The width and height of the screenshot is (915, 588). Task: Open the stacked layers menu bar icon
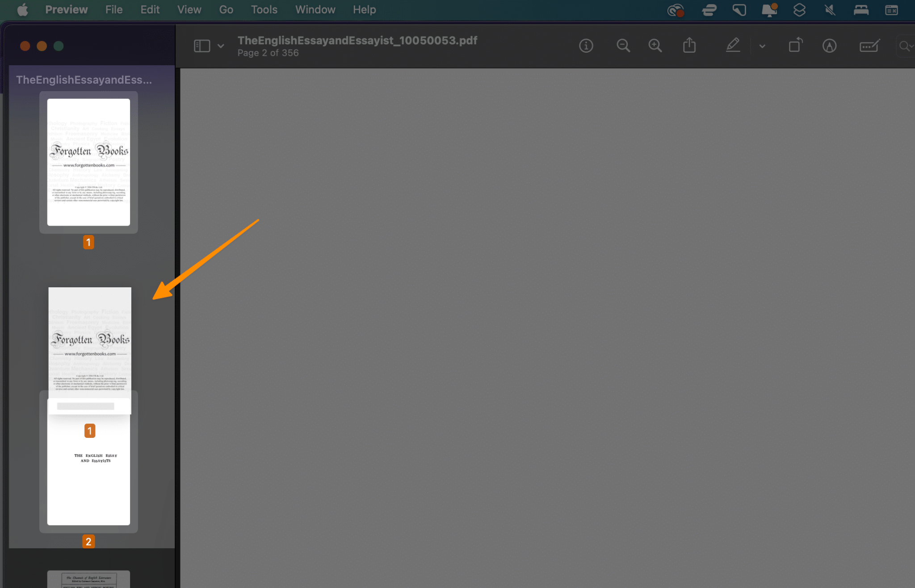pyautogui.click(x=799, y=9)
